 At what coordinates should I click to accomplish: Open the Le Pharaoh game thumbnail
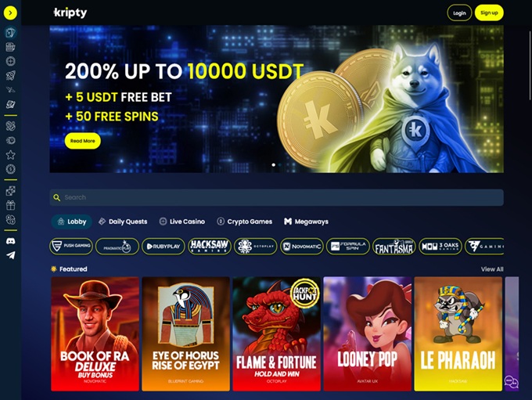tap(458, 333)
